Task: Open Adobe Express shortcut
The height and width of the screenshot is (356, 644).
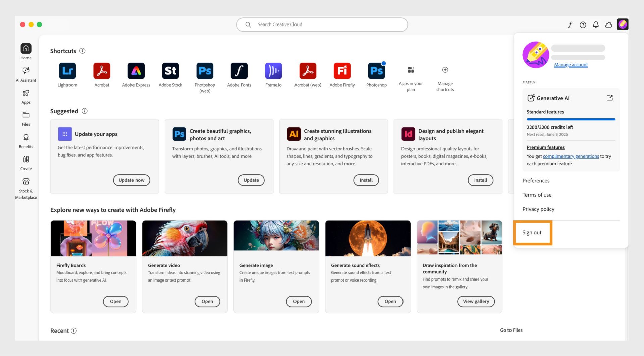Action: coord(136,71)
